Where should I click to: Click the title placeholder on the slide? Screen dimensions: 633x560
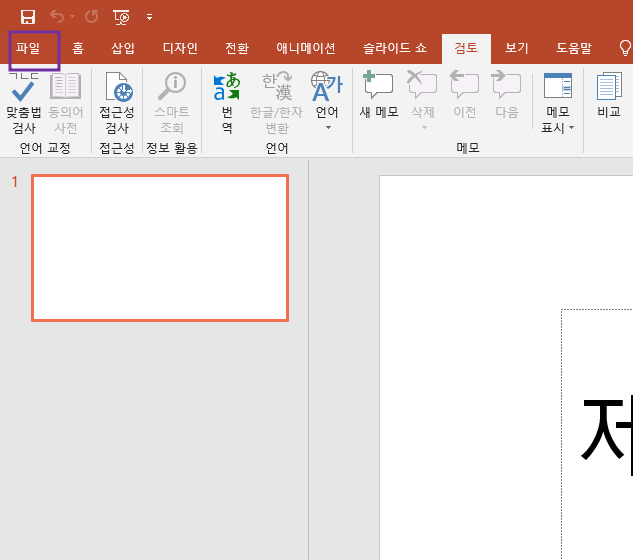[597, 434]
